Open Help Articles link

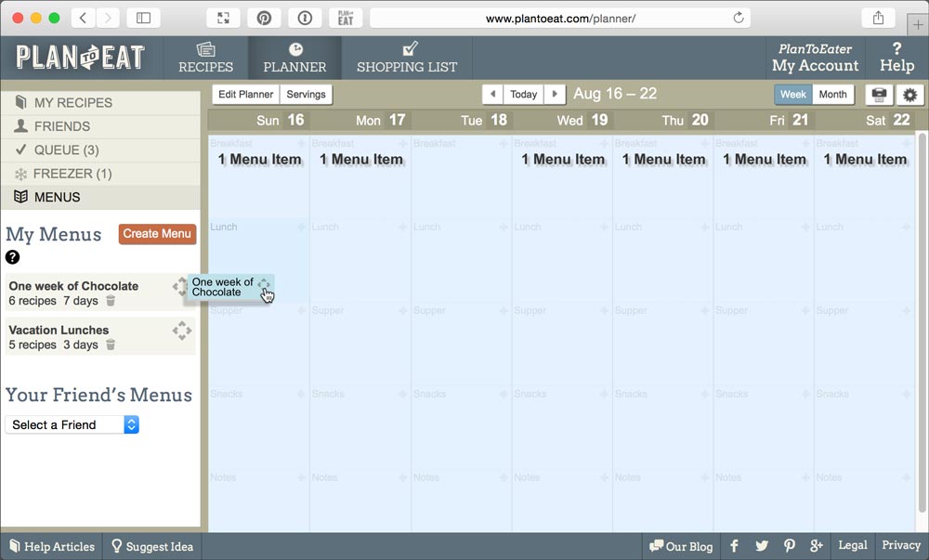[x=52, y=546]
